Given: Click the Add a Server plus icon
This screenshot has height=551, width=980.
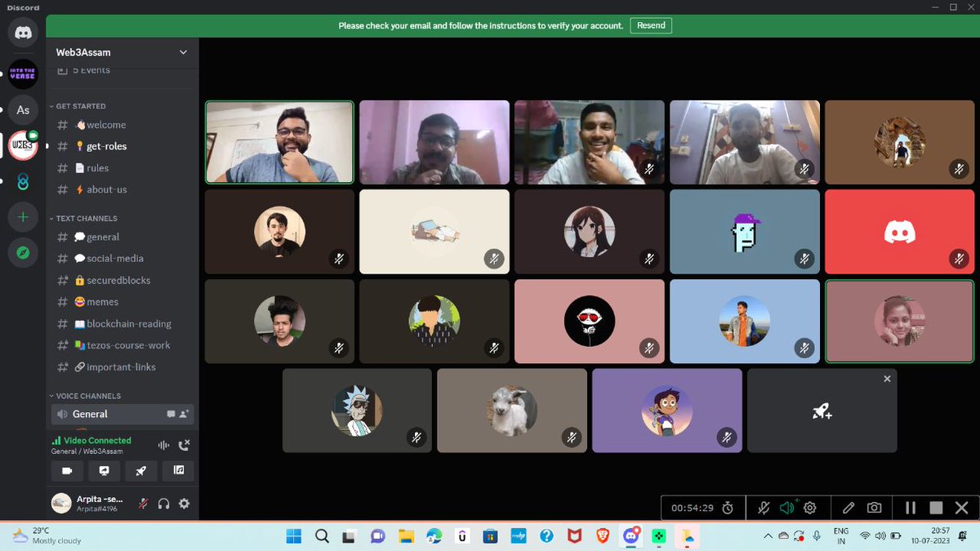Looking at the screenshot, I should tap(23, 217).
